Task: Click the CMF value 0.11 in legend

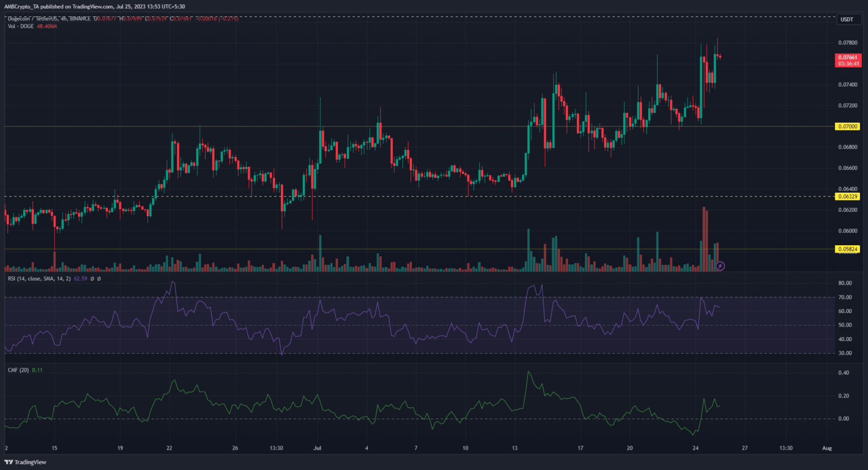Action: coord(37,370)
